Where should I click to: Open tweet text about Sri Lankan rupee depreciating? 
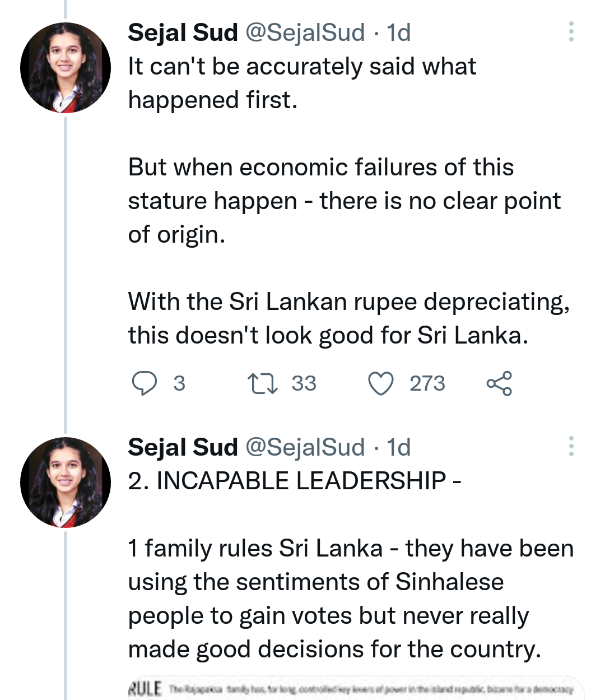(348, 318)
